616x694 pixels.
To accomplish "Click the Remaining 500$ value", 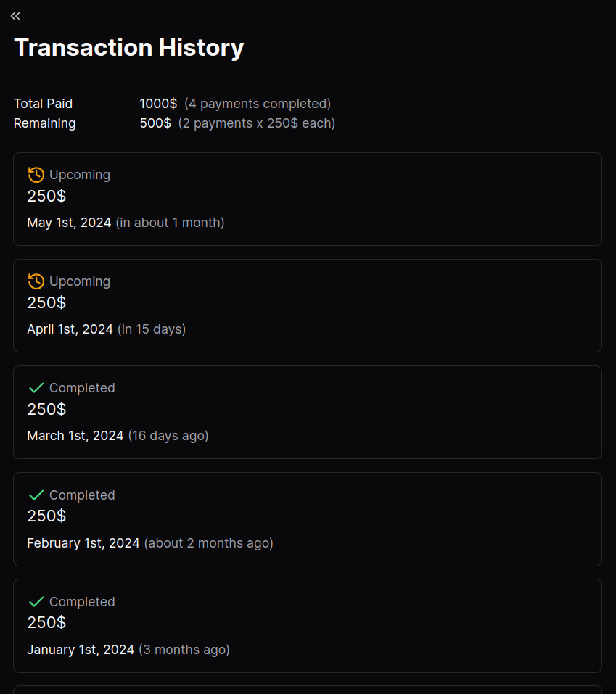I will [154, 123].
